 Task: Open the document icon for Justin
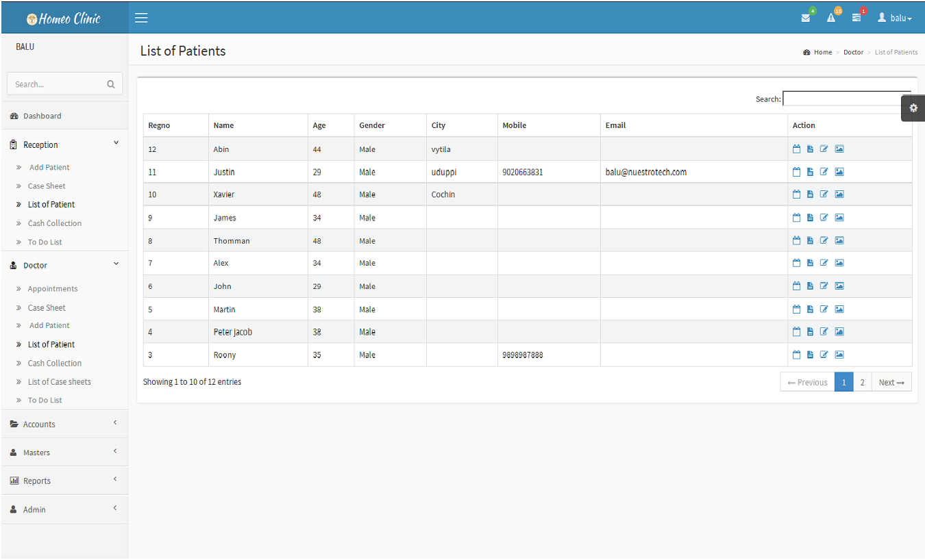tap(810, 172)
